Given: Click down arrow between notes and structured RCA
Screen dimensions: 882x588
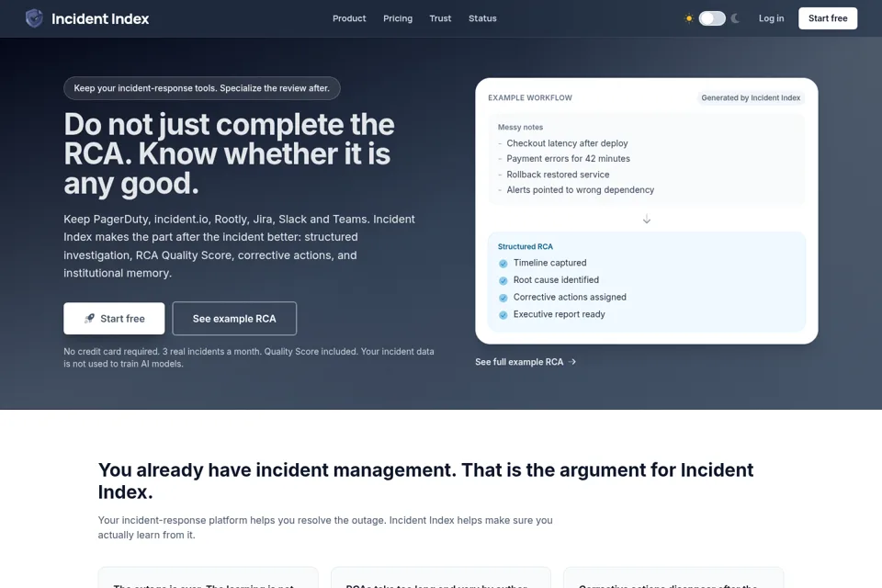Looking at the screenshot, I should point(647,219).
